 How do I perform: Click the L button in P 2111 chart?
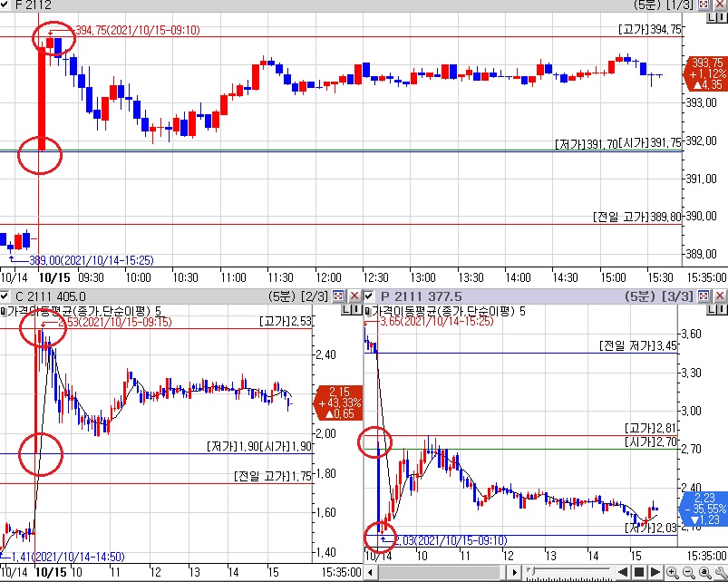coord(712,310)
